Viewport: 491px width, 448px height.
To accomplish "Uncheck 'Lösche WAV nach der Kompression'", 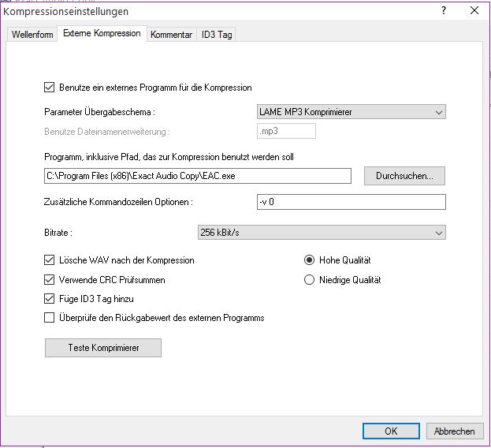I will coord(51,260).
